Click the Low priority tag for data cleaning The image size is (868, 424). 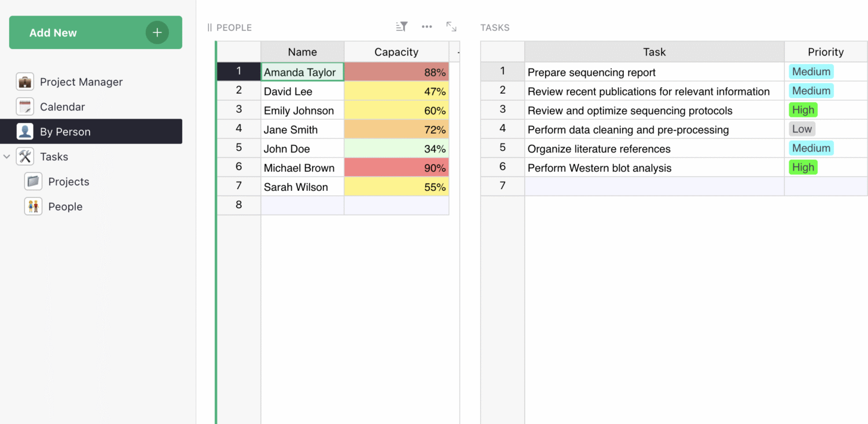point(802,130)
